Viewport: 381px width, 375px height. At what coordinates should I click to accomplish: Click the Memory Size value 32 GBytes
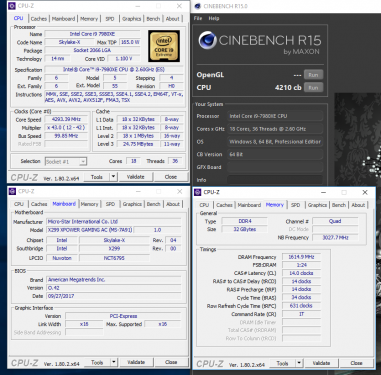coord(244,229)
